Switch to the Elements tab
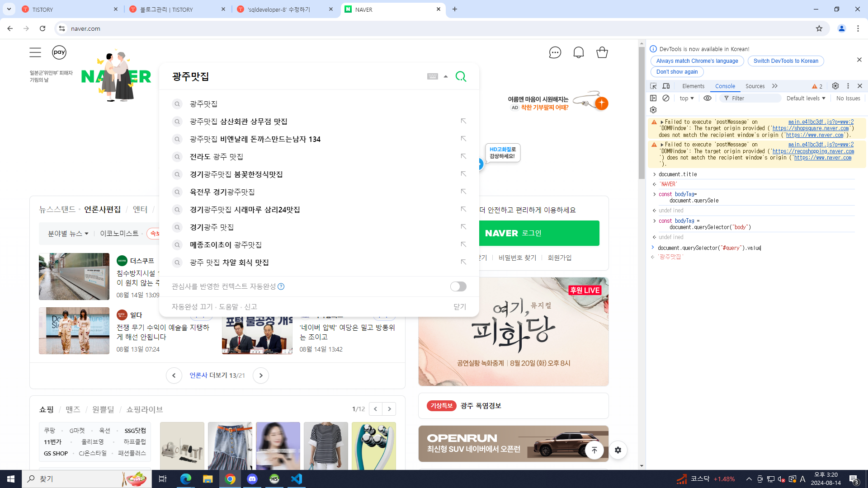This screenshot has height=488, width=868. [x=693, y=86]
